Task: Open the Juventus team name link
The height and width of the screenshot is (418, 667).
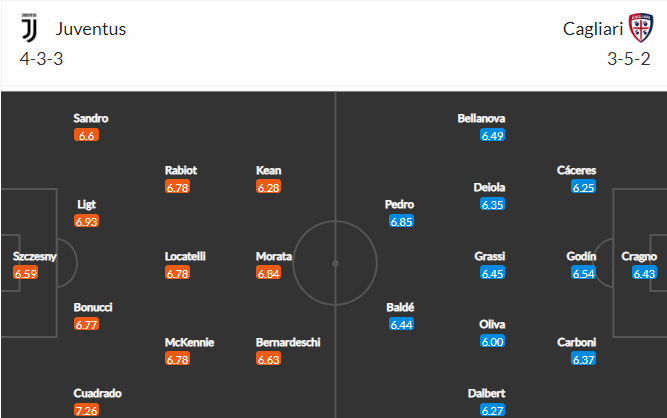Action: pyautogui.click(x=90, y=29)
